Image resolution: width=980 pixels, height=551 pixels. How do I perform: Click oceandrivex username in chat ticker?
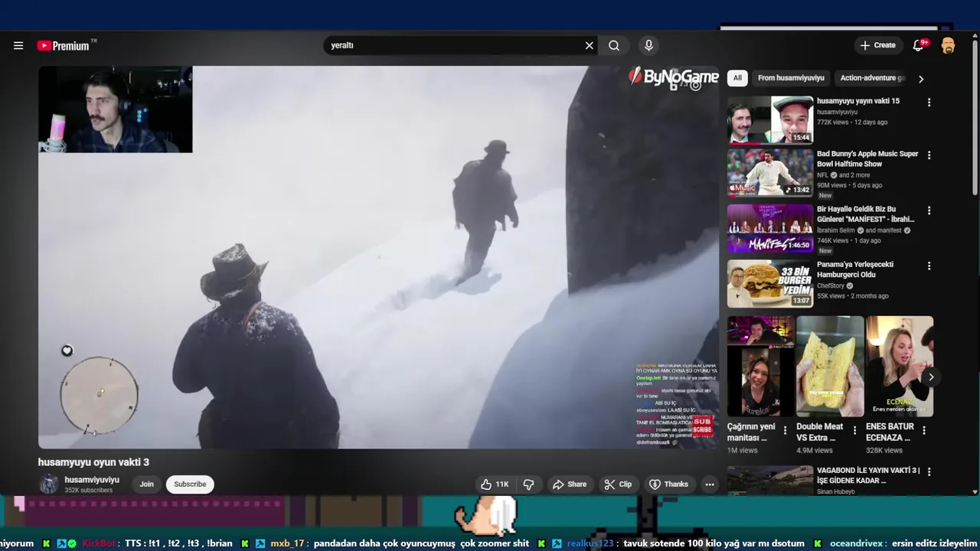tap(856, 543)
